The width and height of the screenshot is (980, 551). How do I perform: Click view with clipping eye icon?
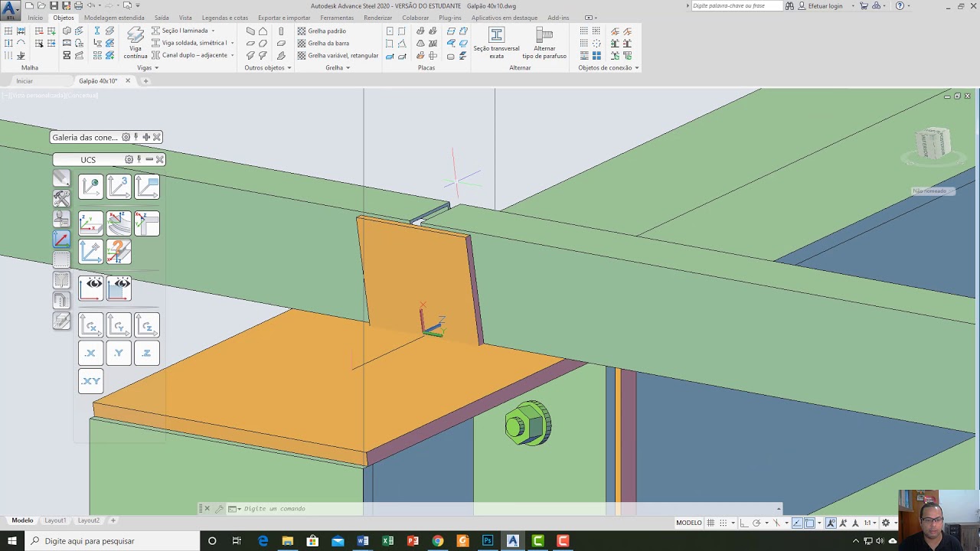pyautogui.click(x=119, y=289)
